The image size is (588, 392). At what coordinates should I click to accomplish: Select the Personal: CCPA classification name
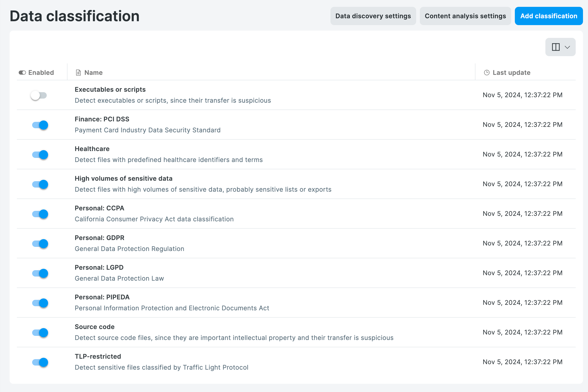(x=99, y=208)
